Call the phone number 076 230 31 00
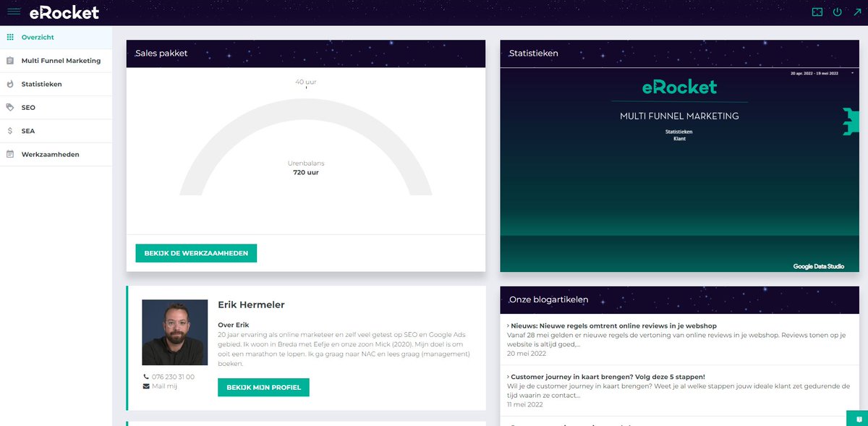The width and height of the screenshot is (868, 426). coord(173,377)
